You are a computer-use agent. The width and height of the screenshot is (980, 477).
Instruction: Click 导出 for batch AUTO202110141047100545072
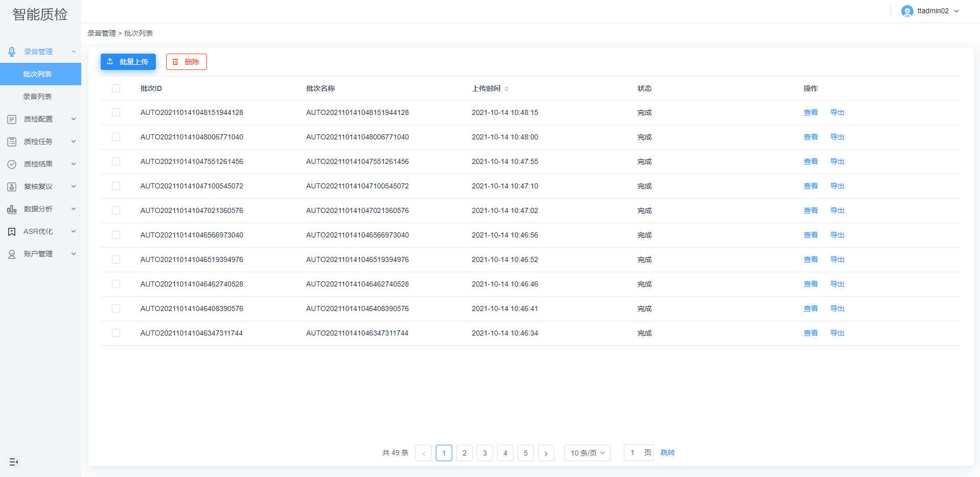tap(837, 186)
